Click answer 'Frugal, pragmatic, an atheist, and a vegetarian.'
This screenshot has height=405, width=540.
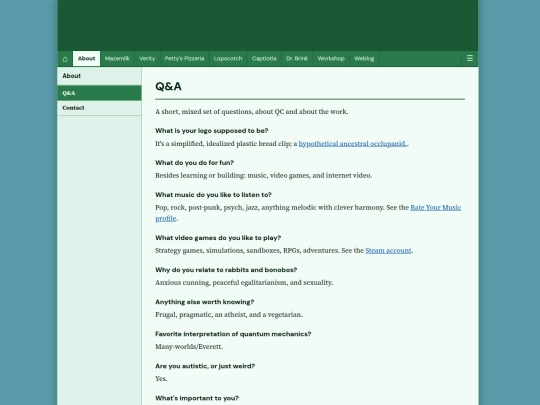coord(229,314)
